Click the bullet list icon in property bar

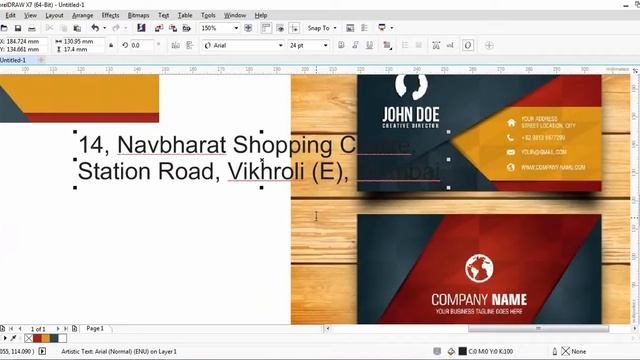click(404, 45)
